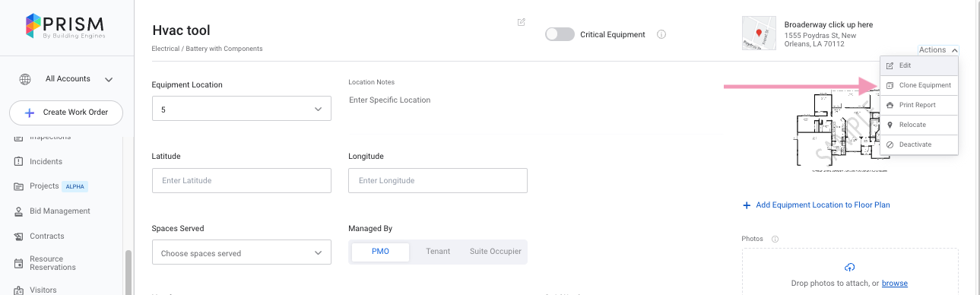Click the Critical Equipment info icon
Image resolution: width=980 pixels, height=295 pixels.
(661, 34)
